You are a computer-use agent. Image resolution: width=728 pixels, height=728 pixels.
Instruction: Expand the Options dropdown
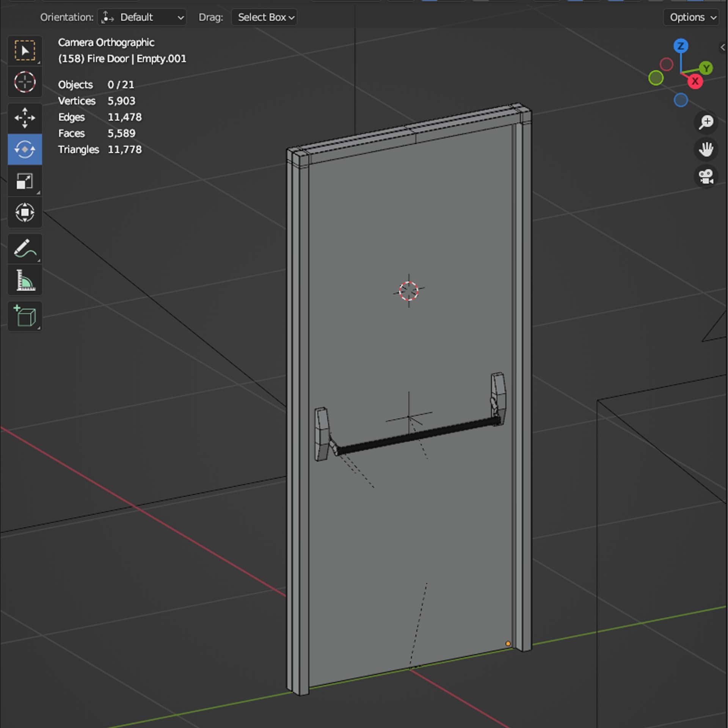692,17
